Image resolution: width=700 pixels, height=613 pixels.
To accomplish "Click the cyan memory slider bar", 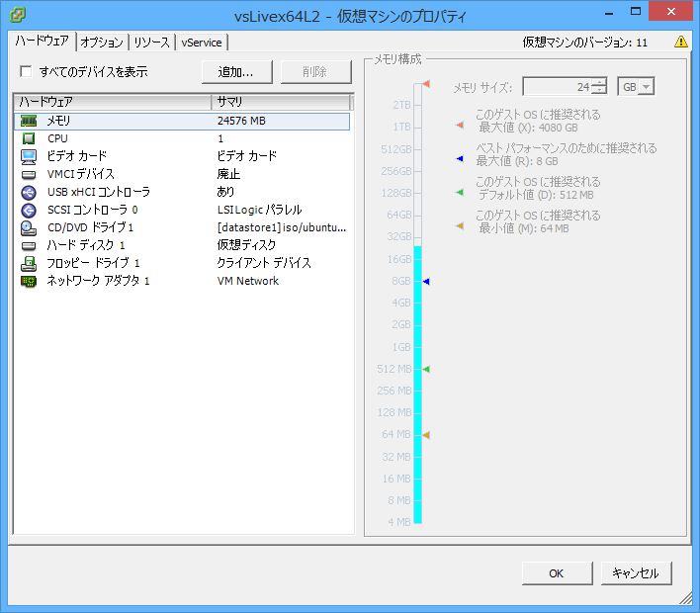I will pos(418,384).
